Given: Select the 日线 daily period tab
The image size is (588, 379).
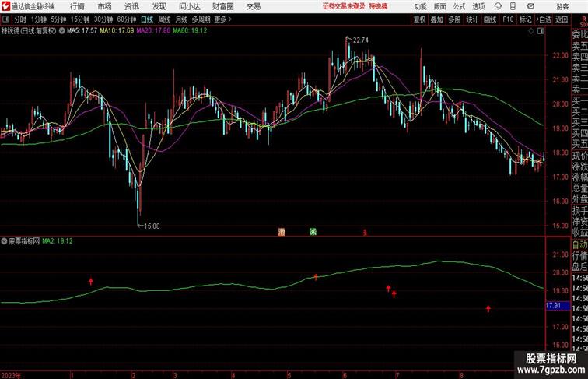Looking at the screenshot, I should tap(147, 19).
